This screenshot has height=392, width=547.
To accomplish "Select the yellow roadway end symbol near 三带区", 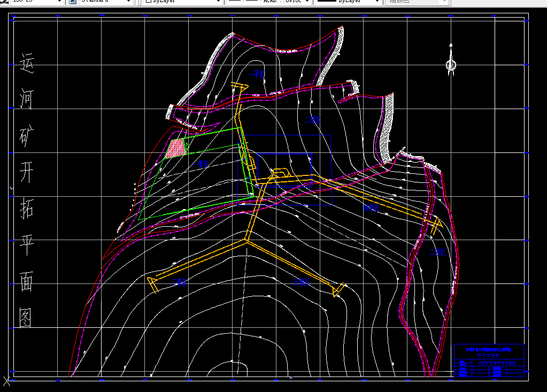I will [x=152, y=285].
